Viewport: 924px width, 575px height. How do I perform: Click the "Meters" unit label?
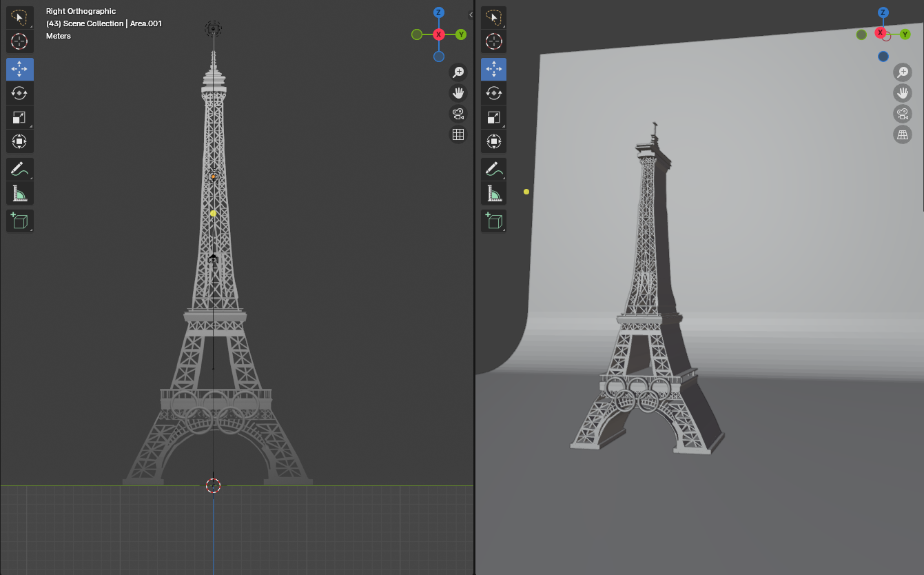point(59,36)
